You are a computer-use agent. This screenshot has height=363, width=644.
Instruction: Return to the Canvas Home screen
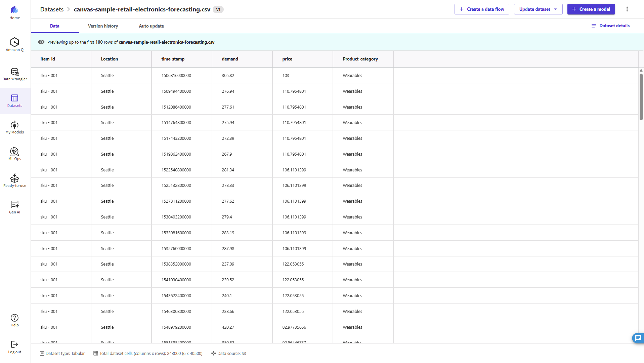(14, 12)
